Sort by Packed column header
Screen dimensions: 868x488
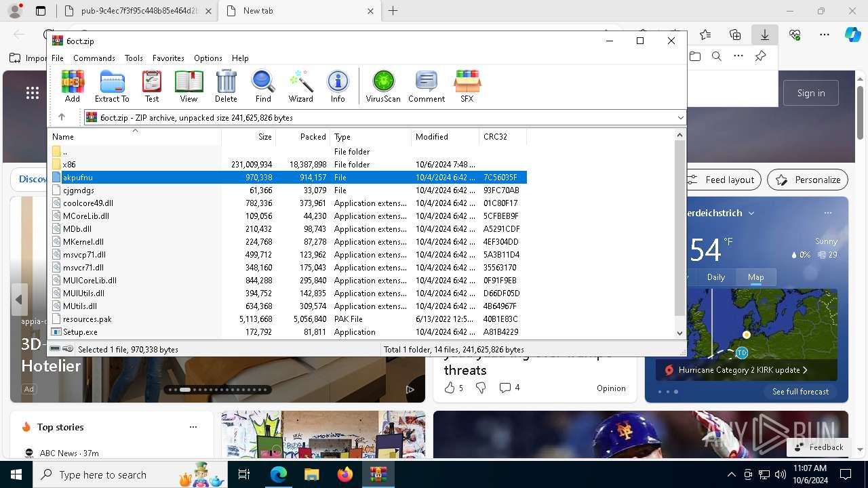pos(303,136)
